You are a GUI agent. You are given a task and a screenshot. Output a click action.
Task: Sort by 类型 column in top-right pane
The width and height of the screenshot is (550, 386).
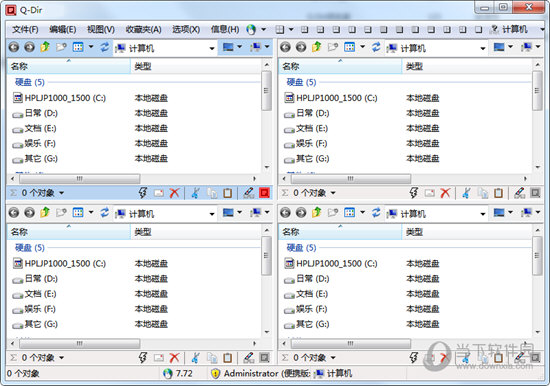[x=467, y=66]
